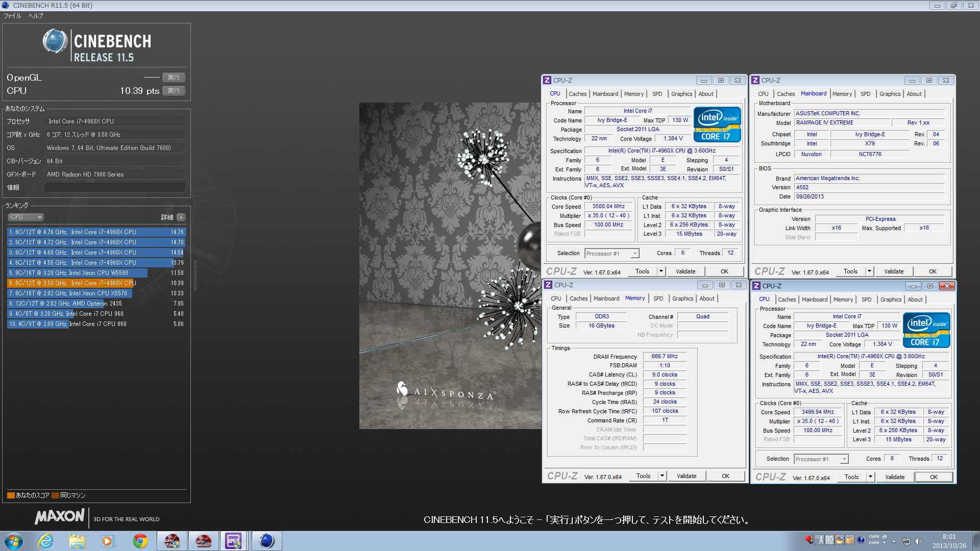Viewport: 980px width, 551px height.
Task: Open the IME toolbox icon in language bar
Action: (850, 540)
